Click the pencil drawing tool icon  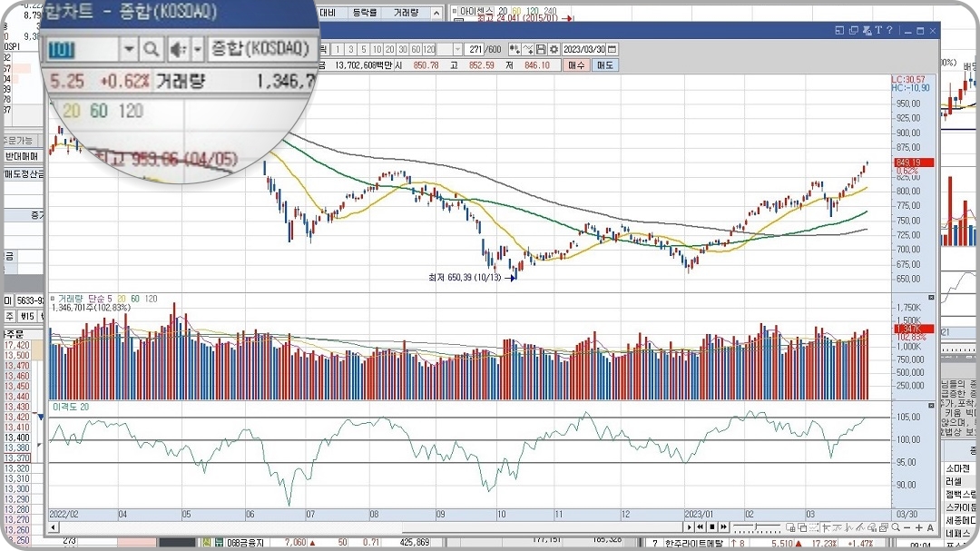[x=860, y=527]
